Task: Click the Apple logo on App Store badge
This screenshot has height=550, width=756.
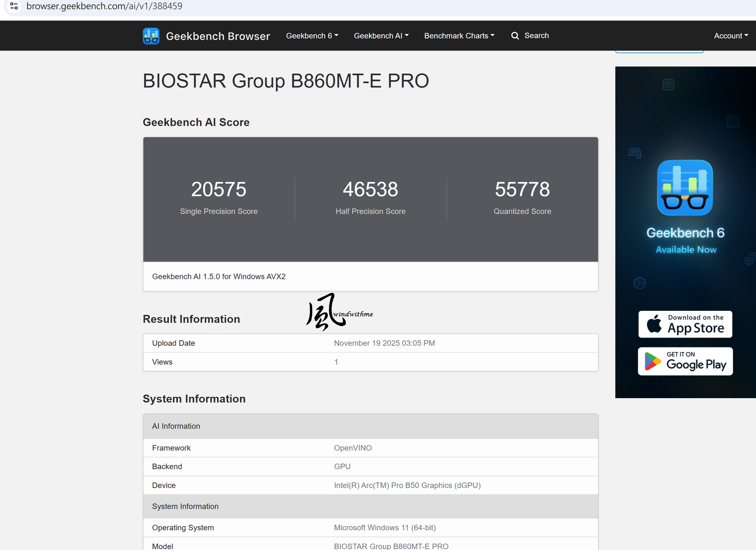Action: coord(654,324)
